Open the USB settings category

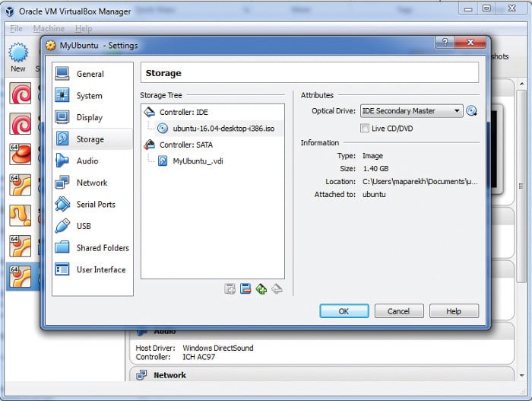click(x=84, y=226)
